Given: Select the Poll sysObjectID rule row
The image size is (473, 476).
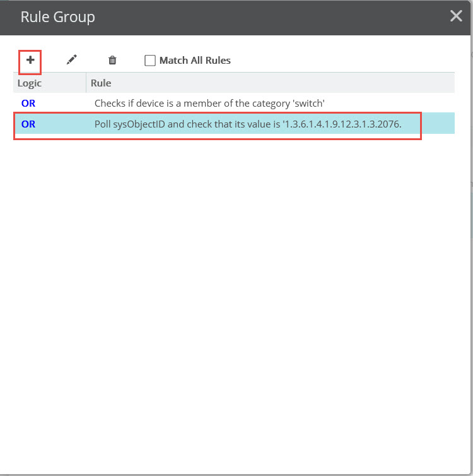Looking at the screenshot, I should pyautogui.click(x=234, y=124).
